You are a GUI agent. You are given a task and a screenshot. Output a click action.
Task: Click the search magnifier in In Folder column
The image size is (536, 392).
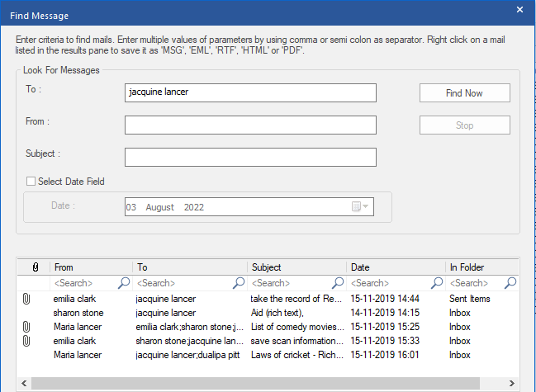510,283
